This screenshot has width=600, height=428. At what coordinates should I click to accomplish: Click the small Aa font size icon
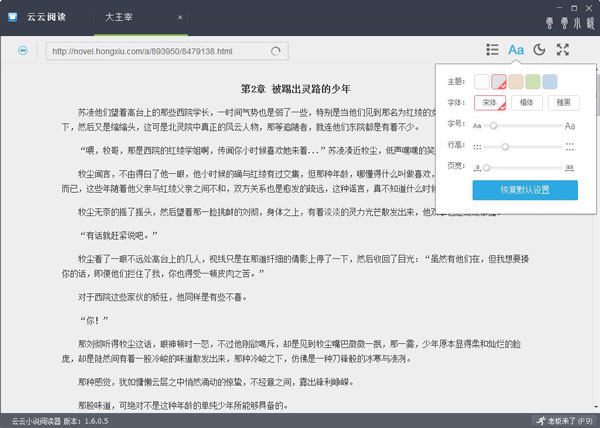coord(477,126)
